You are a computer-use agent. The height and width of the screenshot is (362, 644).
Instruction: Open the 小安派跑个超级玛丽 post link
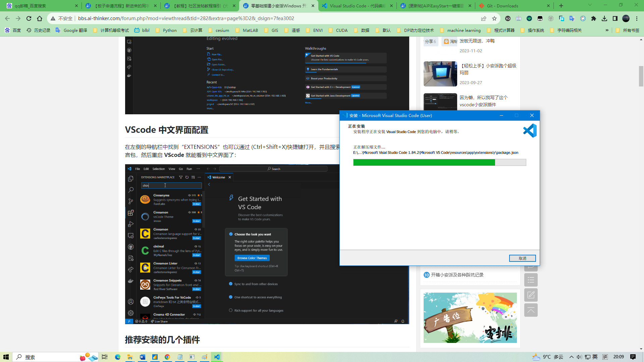tap(488, 69)
